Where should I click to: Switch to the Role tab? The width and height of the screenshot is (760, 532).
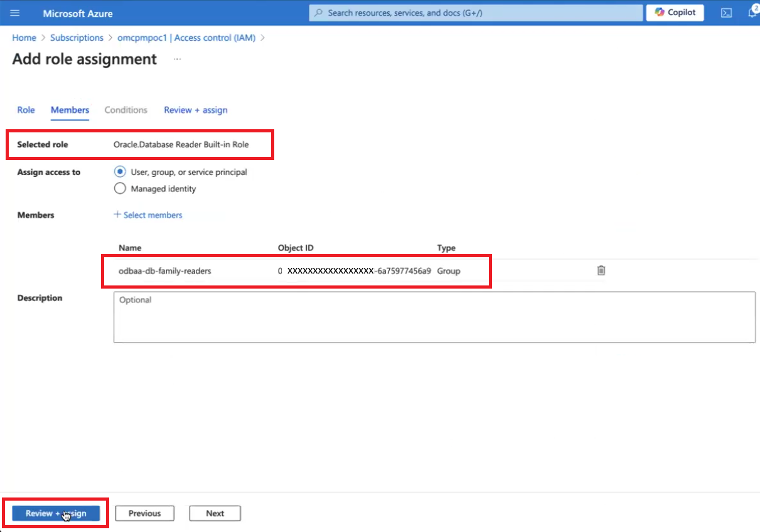(x=26, y=110)
